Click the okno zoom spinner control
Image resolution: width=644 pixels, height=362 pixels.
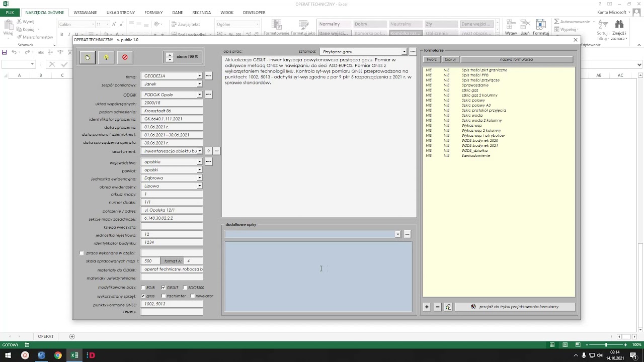click(170, 57)
